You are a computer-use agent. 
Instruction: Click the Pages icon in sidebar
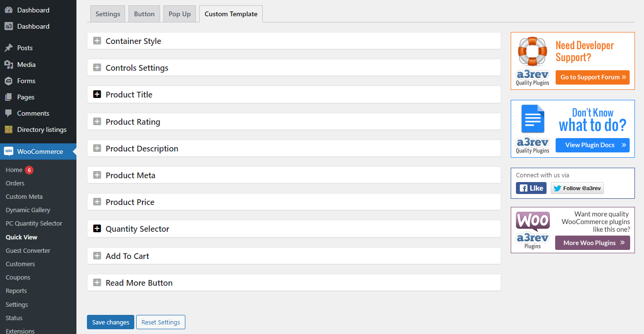pyautogui.click(x=9, y=97)
